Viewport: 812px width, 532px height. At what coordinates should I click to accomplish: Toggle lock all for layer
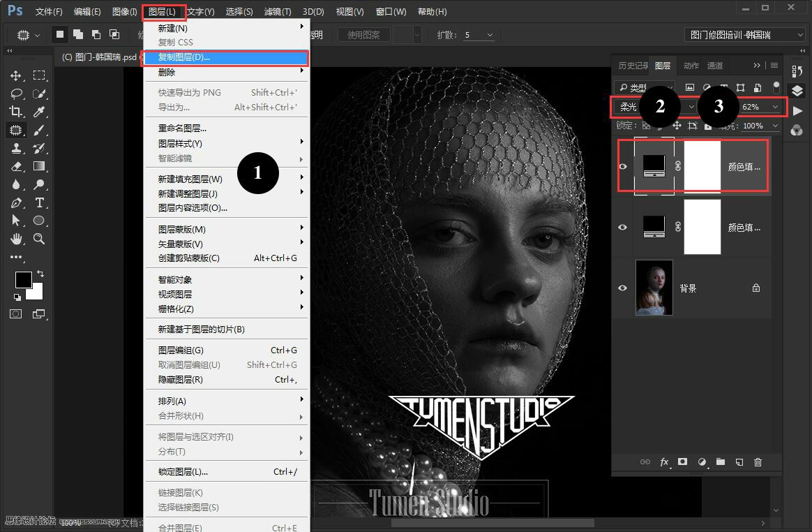(708, 126)
